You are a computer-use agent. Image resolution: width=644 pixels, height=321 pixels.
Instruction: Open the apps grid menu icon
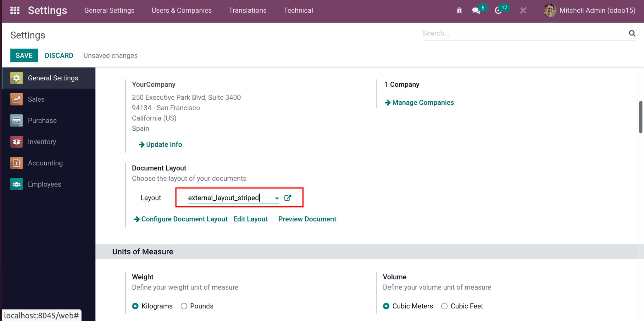click(x=15, y=10)
